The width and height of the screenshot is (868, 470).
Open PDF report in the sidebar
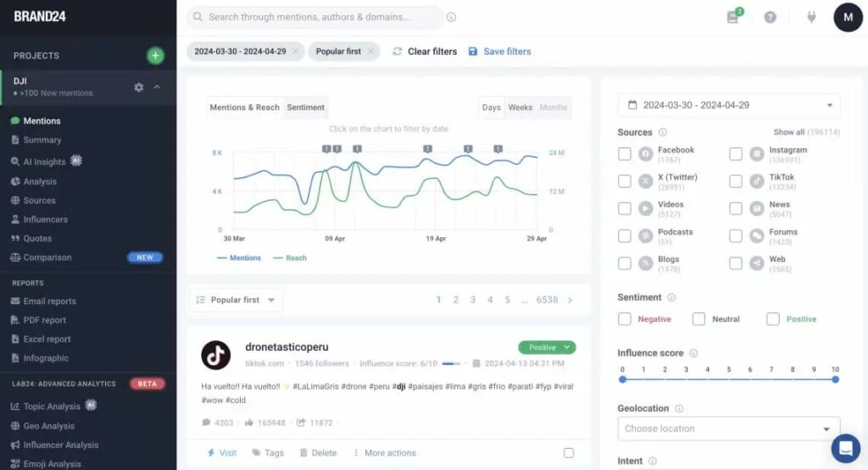pyautogui.click(x=39, y=320)
